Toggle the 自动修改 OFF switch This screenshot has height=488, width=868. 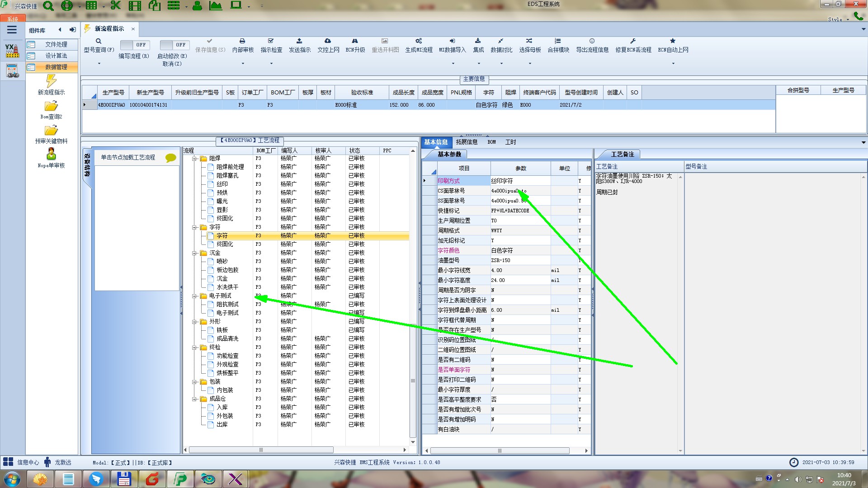[x=174, y=45]
